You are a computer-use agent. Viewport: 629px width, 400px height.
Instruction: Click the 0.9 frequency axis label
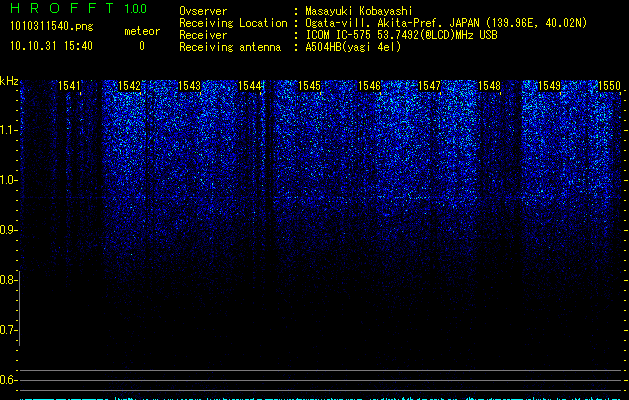tap(8, 230)
